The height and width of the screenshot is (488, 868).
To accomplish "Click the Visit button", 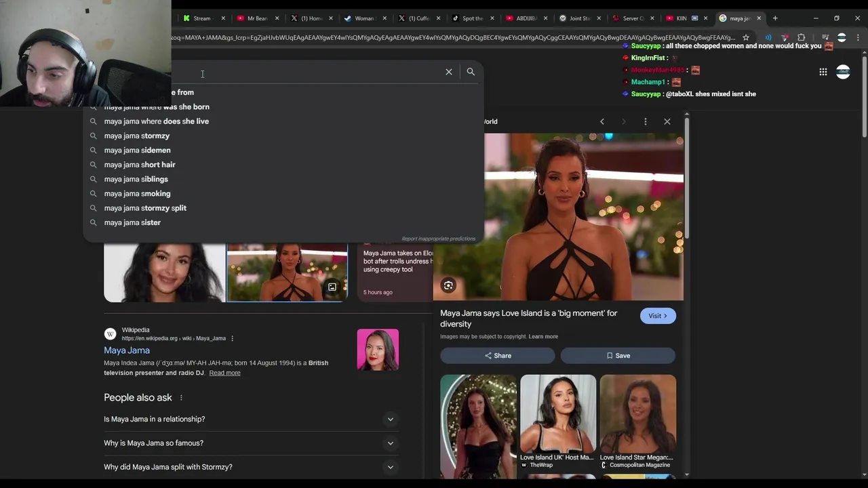I will tap(658, 316).
